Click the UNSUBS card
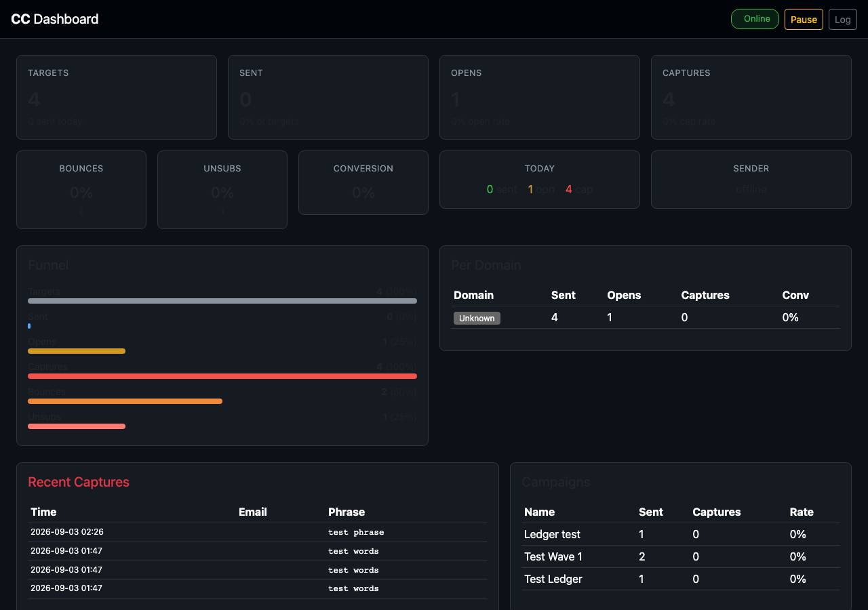Viewport: 868px width, 610px height. [222, 190]
